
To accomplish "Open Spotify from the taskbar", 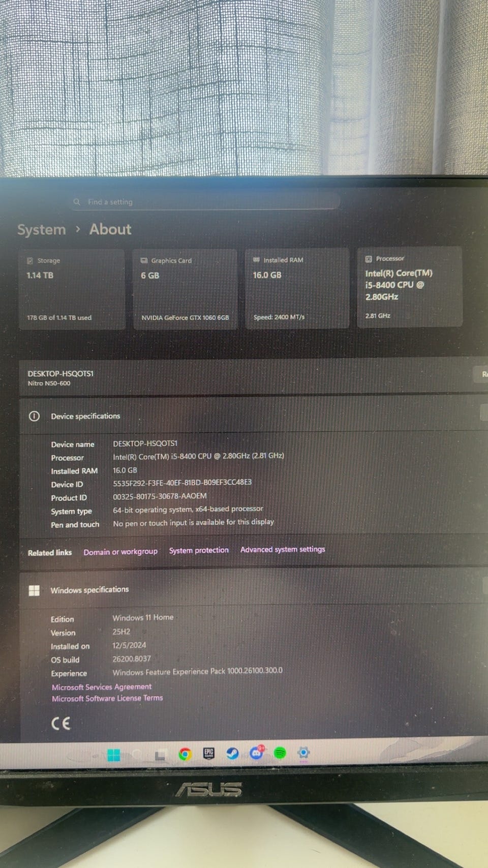I will click(280, 753).
